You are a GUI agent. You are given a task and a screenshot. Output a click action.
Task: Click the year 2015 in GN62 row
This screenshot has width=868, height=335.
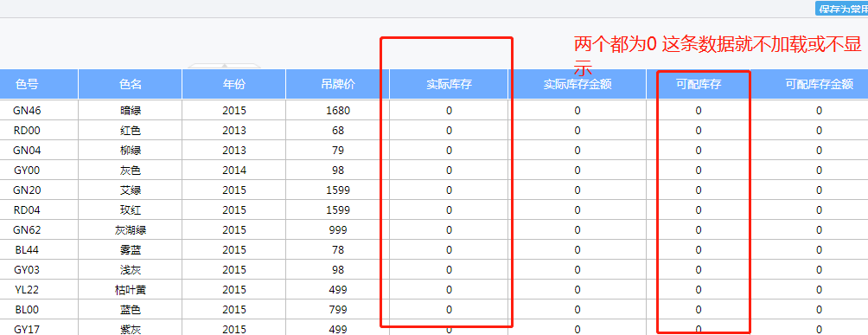234,230
